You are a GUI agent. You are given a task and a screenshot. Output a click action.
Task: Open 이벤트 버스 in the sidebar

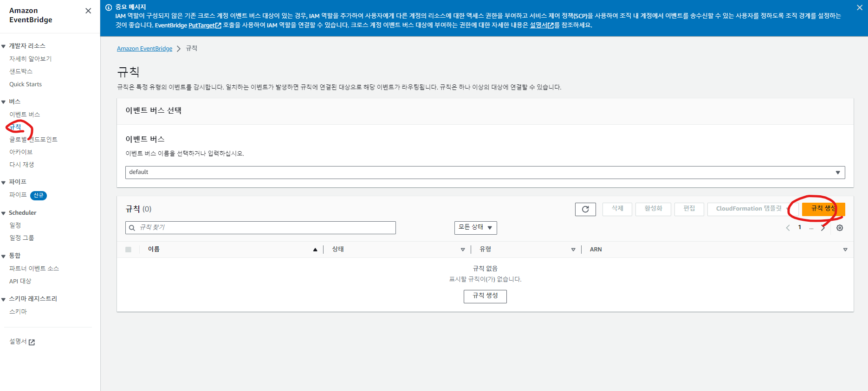[x=25, y=115]
